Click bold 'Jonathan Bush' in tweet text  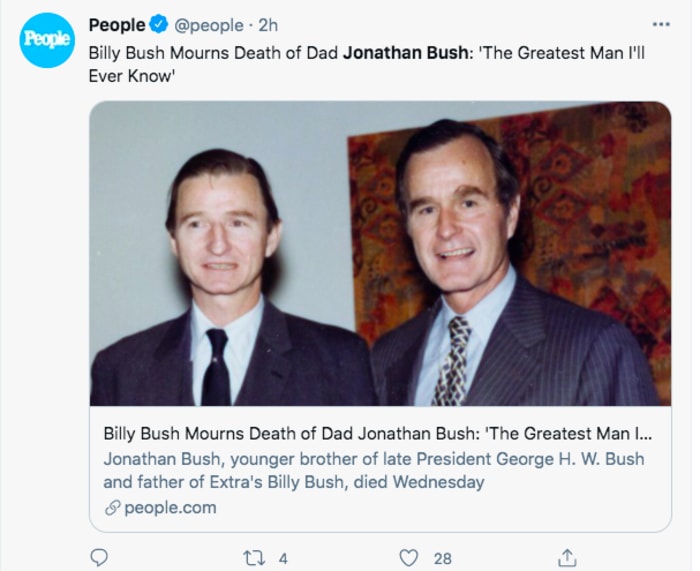point(403,51)
